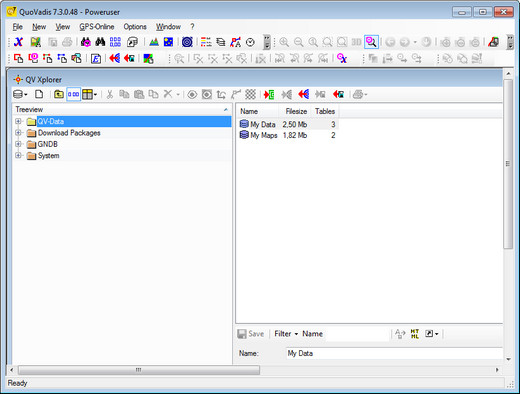Toggle the highlighted magnifier zoom tool
The width and height of the screenshot is (520, 394).
tap(371, 42)
